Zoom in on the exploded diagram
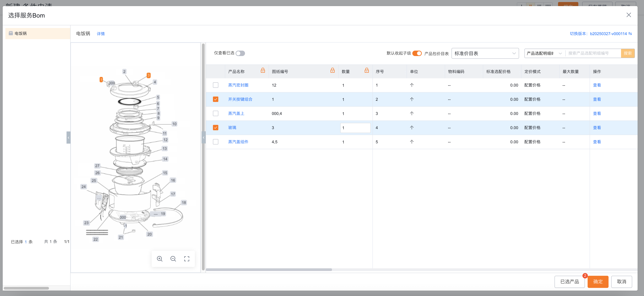This screenshot has height=296, width=644. pos(160,259)
